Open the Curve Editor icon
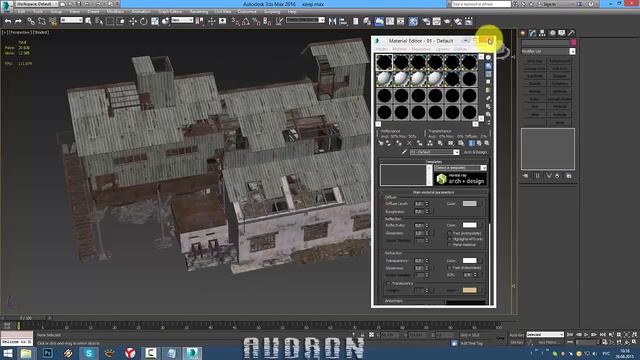640x360 pixels. [x=390, y=21]
